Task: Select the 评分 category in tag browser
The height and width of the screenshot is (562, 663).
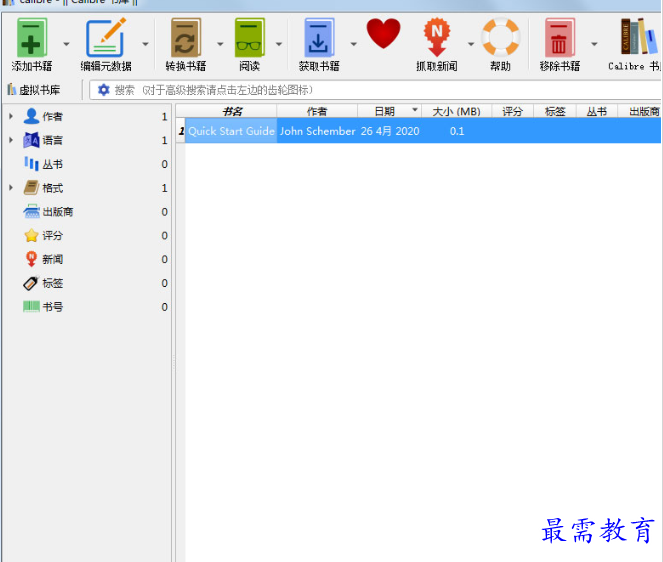Action: 52,235
